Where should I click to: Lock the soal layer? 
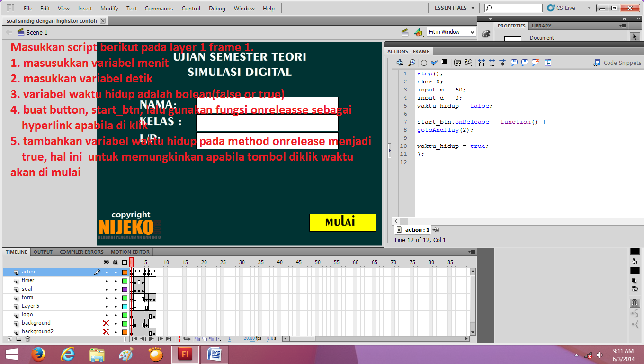coord(115,288)
